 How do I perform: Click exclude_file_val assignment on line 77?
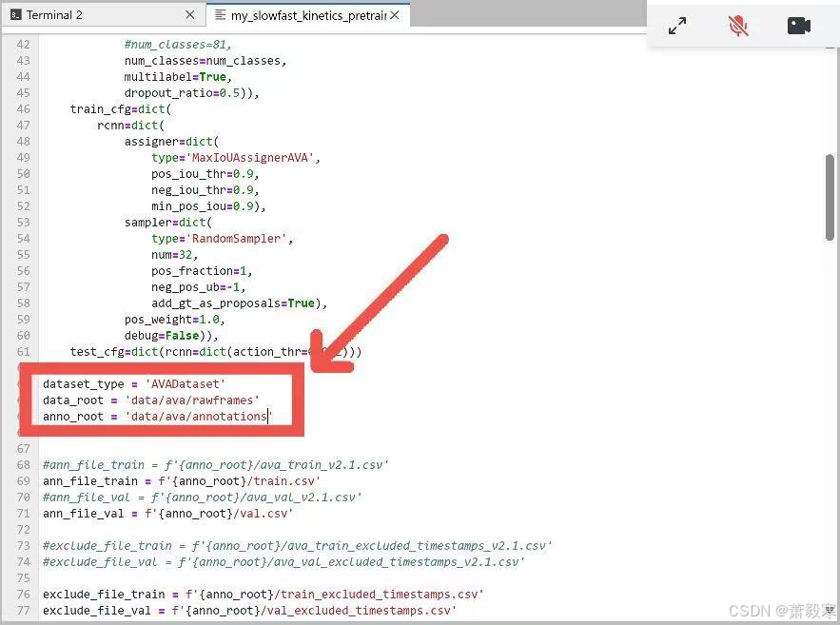pos(249,611)
